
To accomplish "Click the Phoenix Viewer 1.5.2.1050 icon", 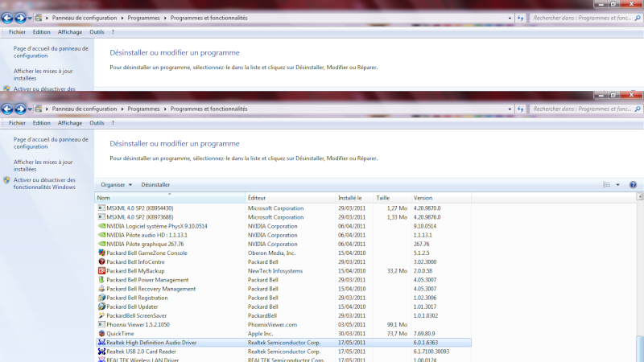I will 101,325.
